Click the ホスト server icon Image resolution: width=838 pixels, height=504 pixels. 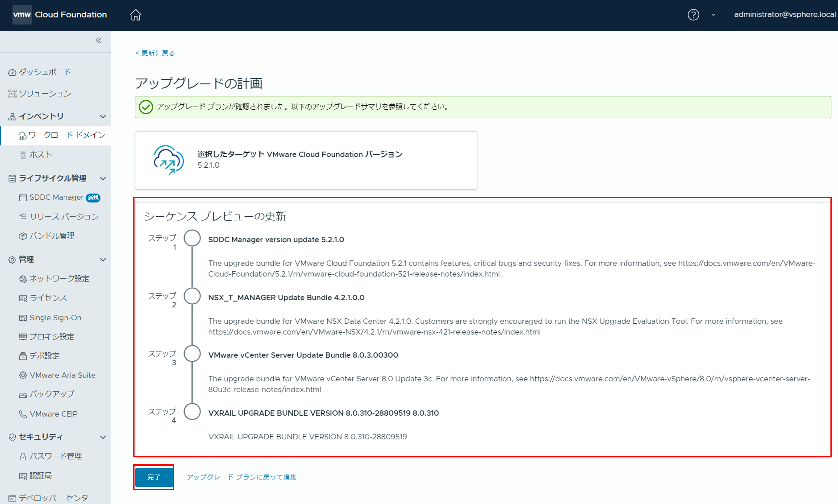23,155
